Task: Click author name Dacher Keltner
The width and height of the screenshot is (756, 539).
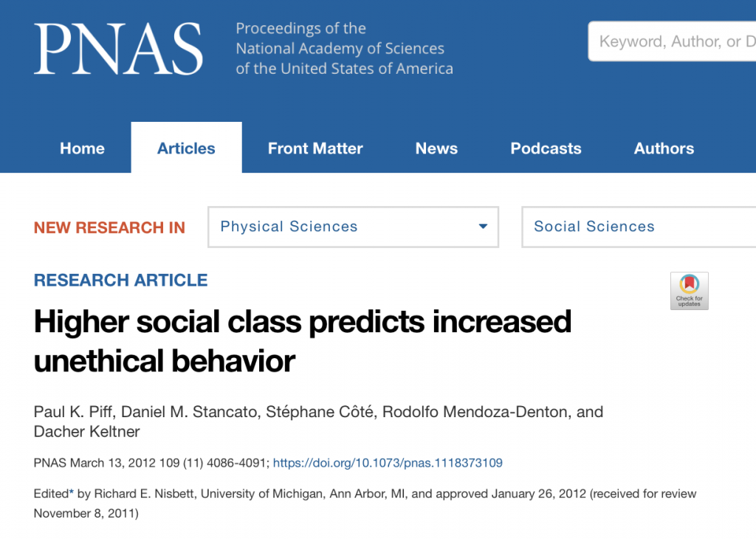Action: coord(87,431)
